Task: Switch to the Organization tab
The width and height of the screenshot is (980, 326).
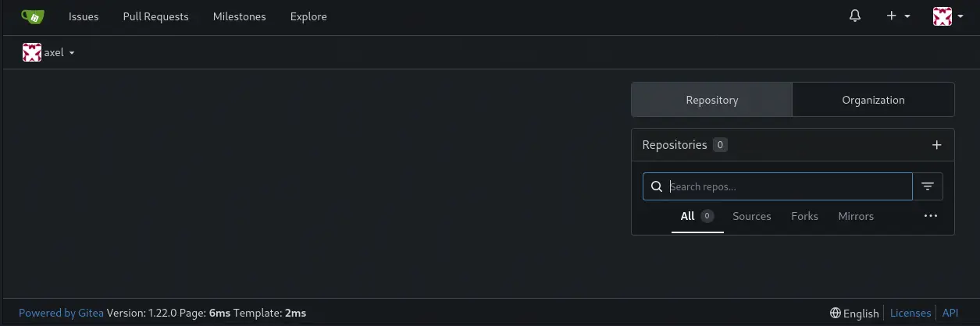Action: point(873,100)
